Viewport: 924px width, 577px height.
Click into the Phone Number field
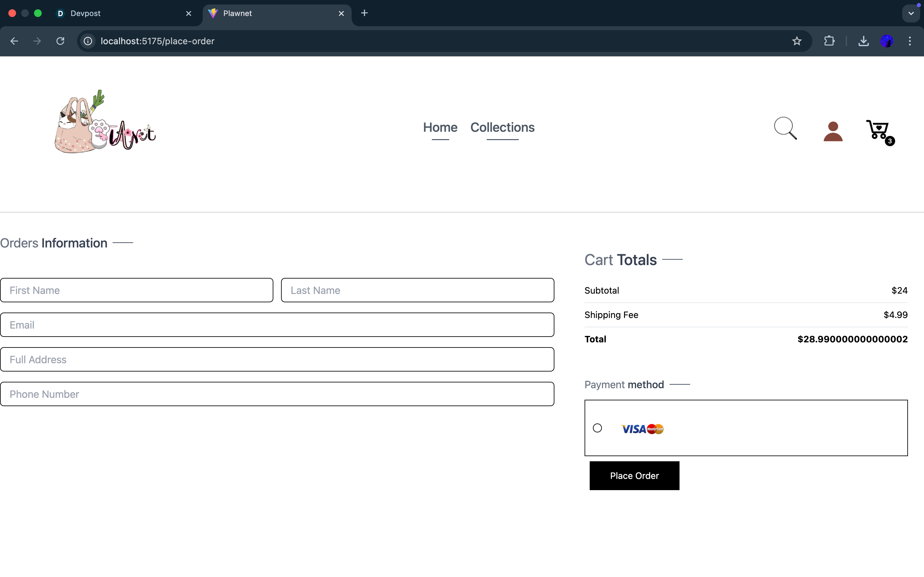pyautogui.click(x=277, y=394)
